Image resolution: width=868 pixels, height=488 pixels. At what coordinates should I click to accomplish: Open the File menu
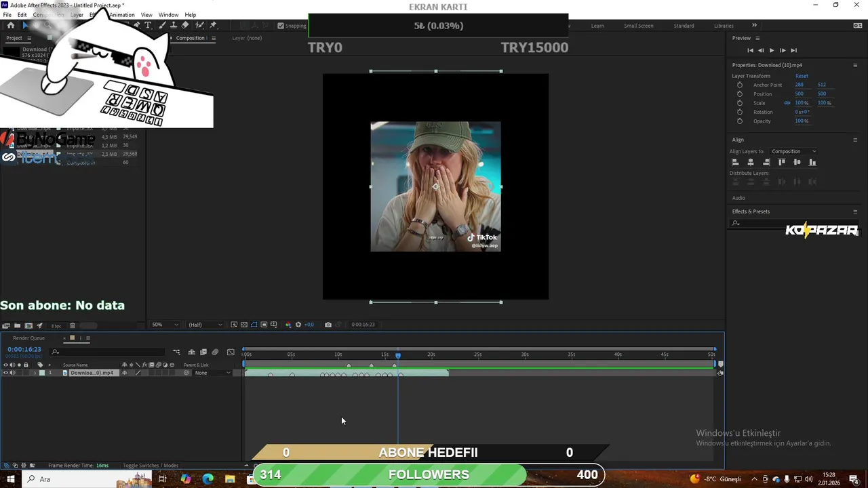pyautogui.click(x=7, y=15)
